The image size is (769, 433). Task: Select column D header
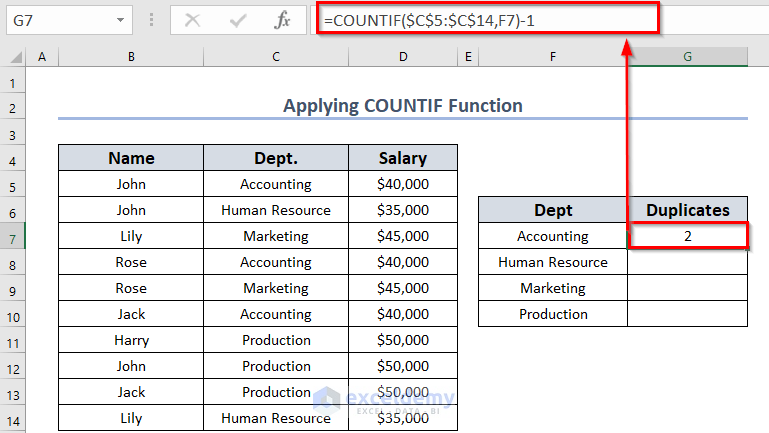pos(403,58)
